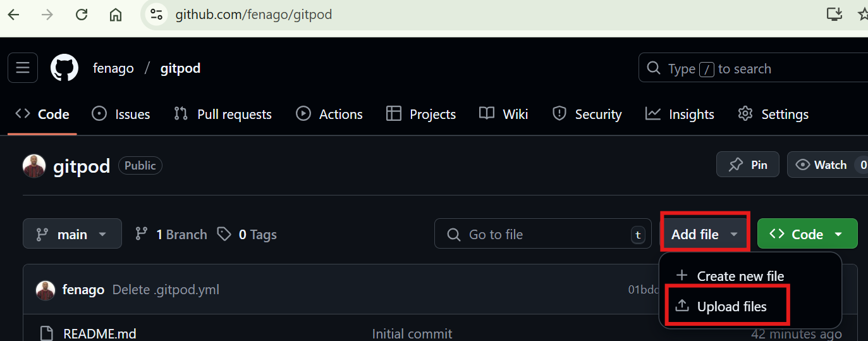Click the gitpod repository title

coord(82,166)
